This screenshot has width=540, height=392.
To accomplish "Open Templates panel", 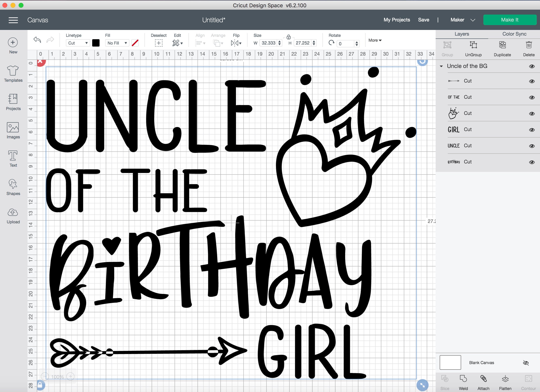I will click(13, 74).
